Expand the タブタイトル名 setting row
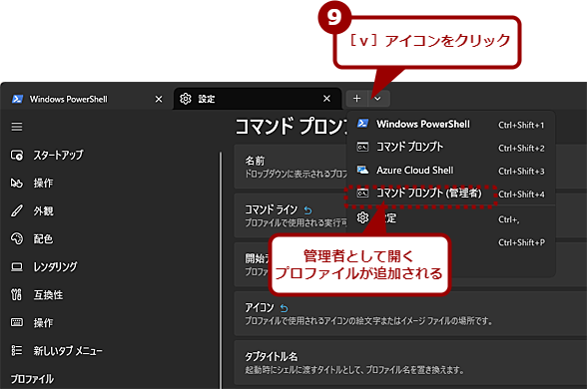Viewport: 588px width, 390px height. 410,362
